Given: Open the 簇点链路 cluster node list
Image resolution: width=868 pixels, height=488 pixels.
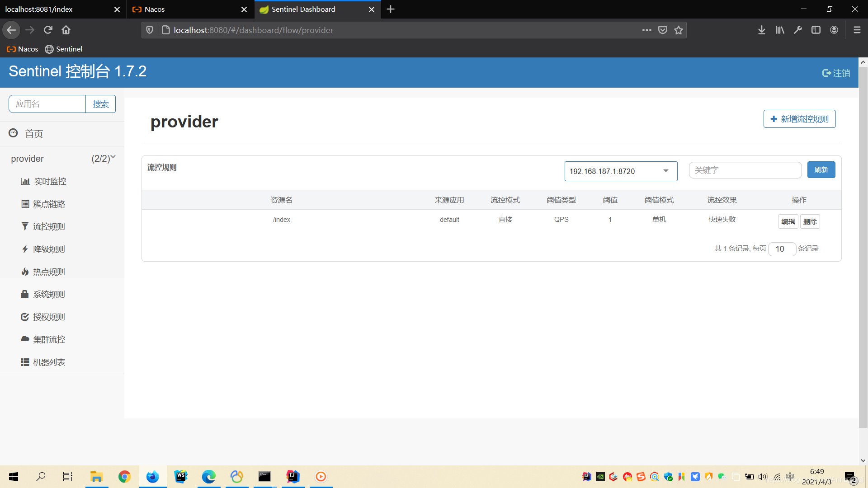Looking at the screenshot, I should 43,204.
